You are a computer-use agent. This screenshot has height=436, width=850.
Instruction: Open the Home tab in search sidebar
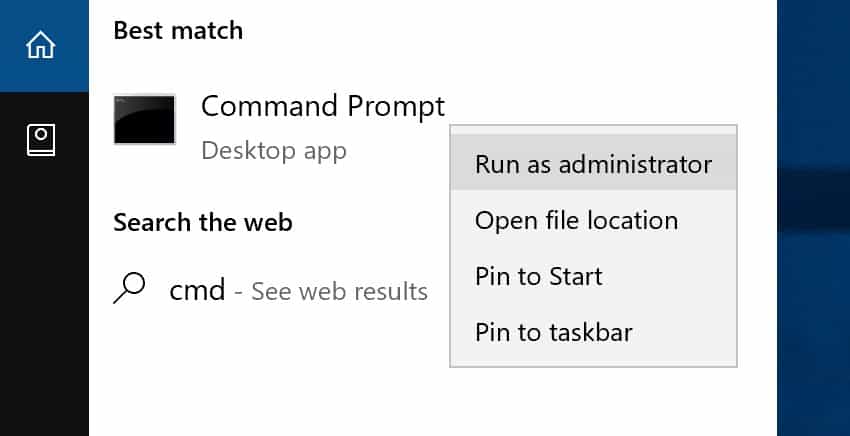[41, 45]
